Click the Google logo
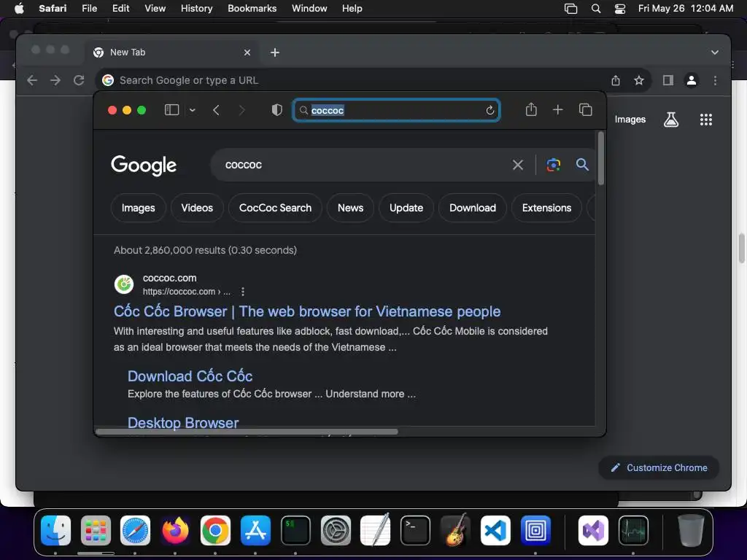The image size is (747, 560). point(144,166)
